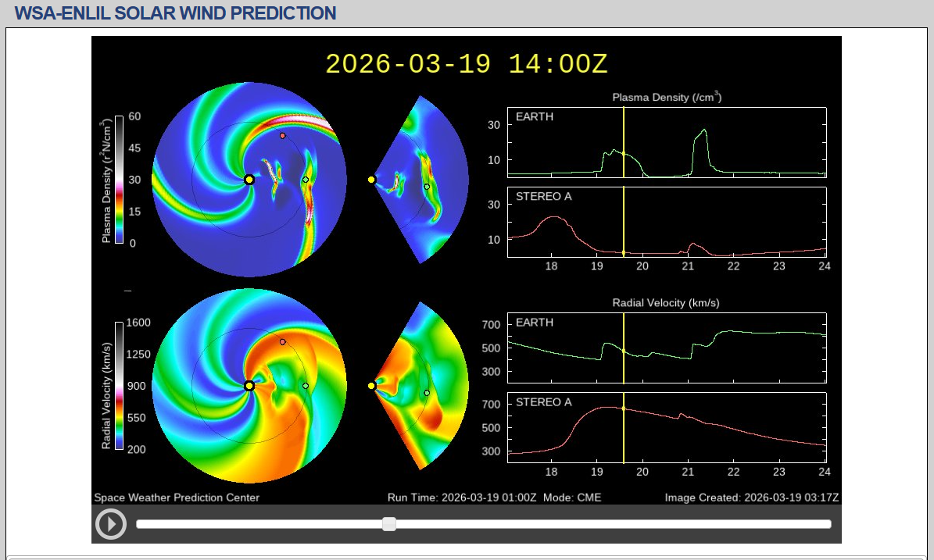Screen dimensions: 934x560
Task: Click the Radial Velocity color scale bar
Action: pos(119,386)
